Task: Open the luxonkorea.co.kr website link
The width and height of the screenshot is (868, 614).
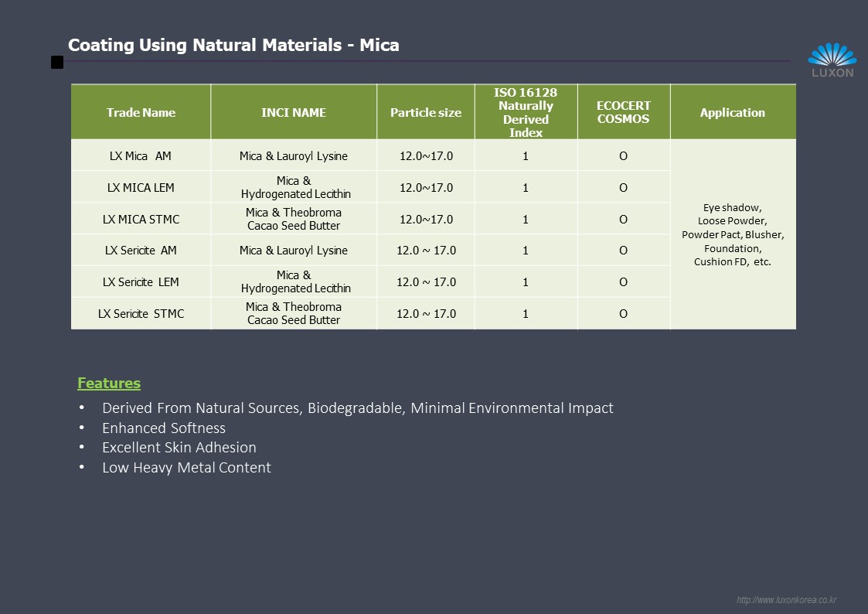Action: tap(787, 600)
